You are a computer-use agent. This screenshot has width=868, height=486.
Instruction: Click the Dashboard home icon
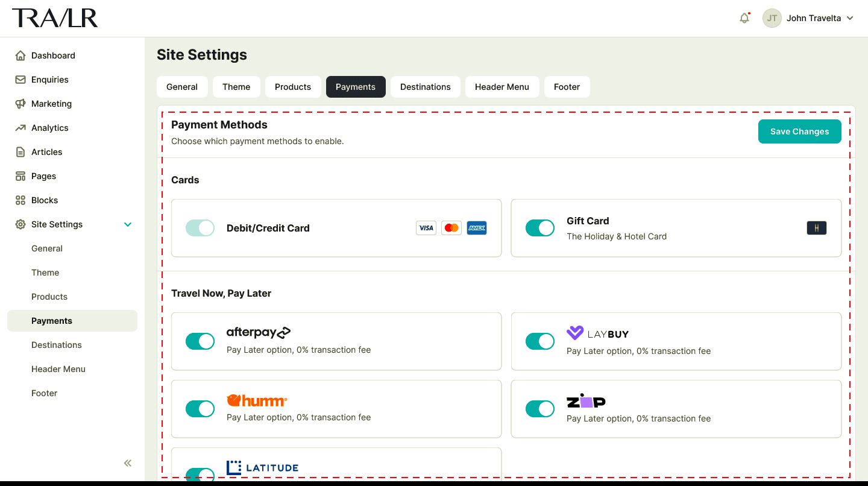point(20,55)
